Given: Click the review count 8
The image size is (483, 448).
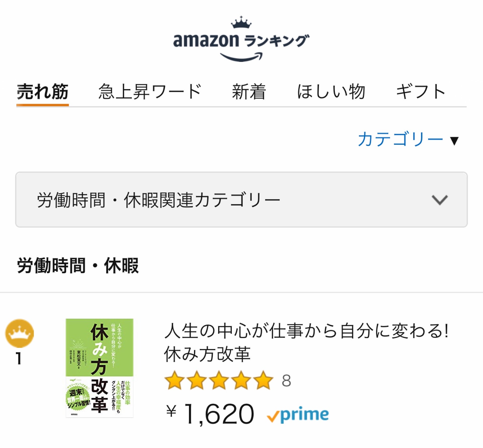Looking at the screenshot, I should tap(286, 381).
